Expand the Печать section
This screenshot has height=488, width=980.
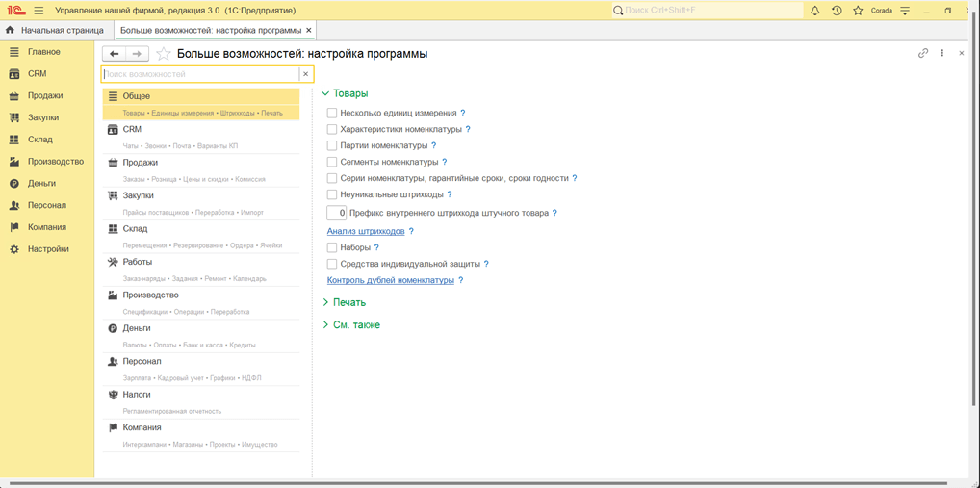[x=345, y=302]
